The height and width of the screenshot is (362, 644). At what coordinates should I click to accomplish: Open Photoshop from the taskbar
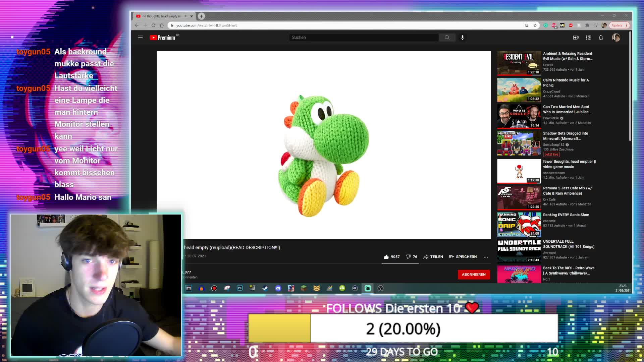coord(239,288)
